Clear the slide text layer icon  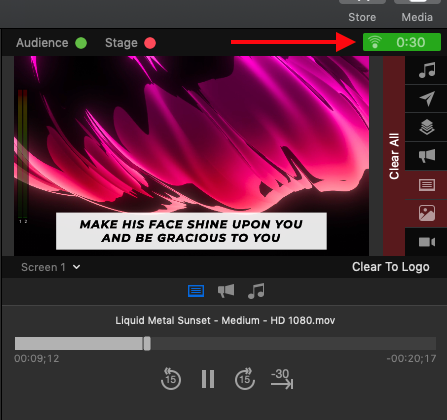tap(427, 185)
